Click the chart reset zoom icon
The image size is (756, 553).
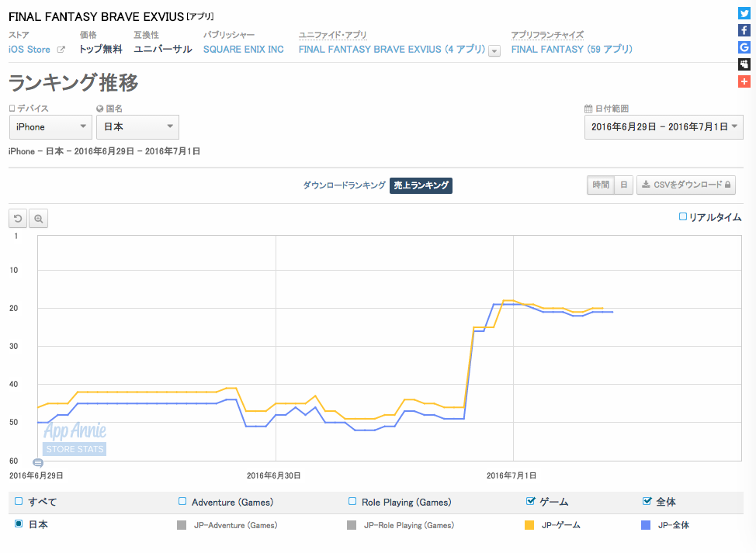(19, 219)
